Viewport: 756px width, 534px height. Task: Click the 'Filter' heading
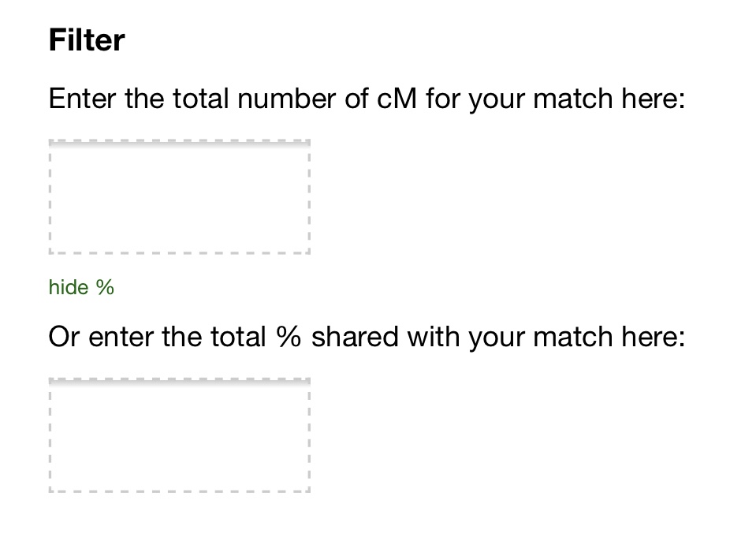pyautogui.click(x=87, y=40)
